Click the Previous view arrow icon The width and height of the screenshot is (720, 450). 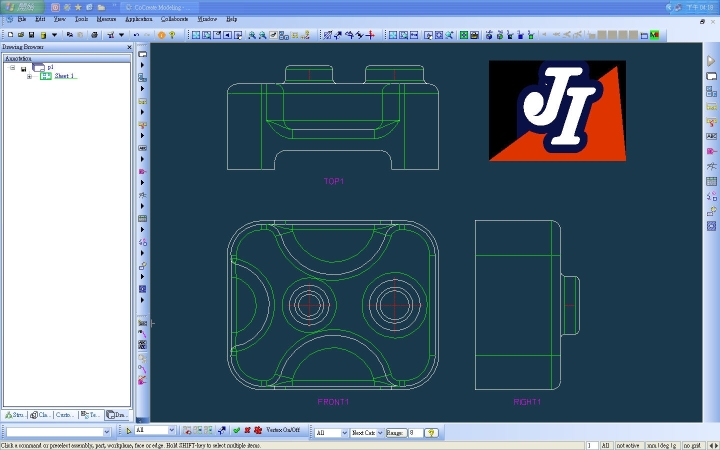(228, 35)
